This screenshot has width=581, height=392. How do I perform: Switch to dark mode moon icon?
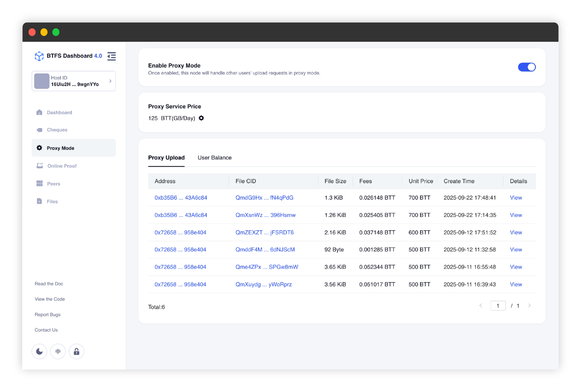(39, 351)
